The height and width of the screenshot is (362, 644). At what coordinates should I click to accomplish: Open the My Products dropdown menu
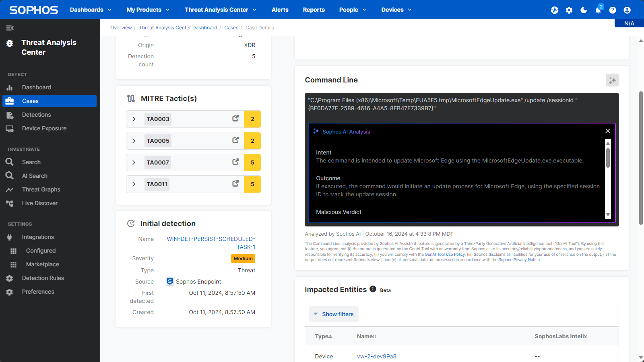click(148, 10)
